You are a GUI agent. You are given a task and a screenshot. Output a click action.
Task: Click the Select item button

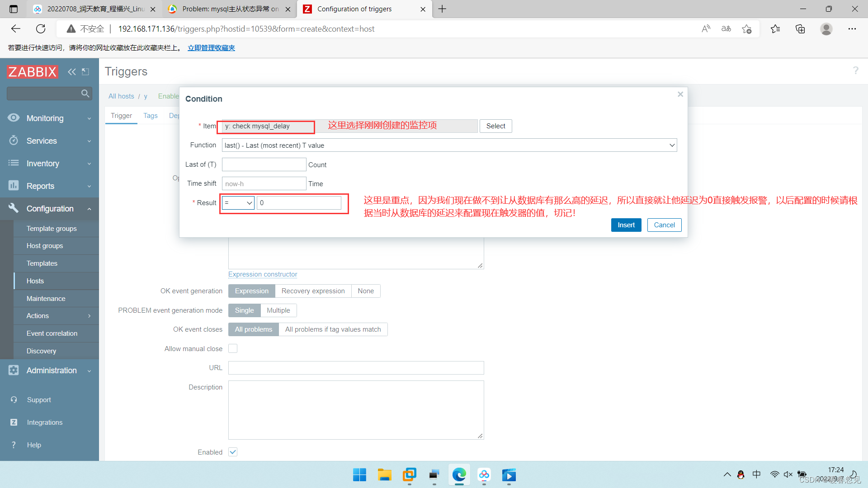click(495, 126)
